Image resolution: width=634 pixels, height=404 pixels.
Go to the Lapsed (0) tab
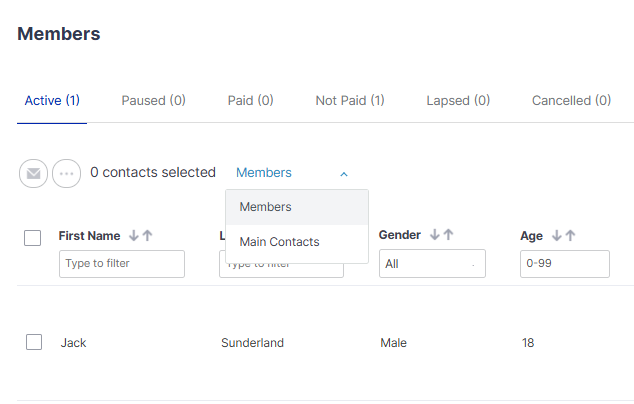click(458, 100)
